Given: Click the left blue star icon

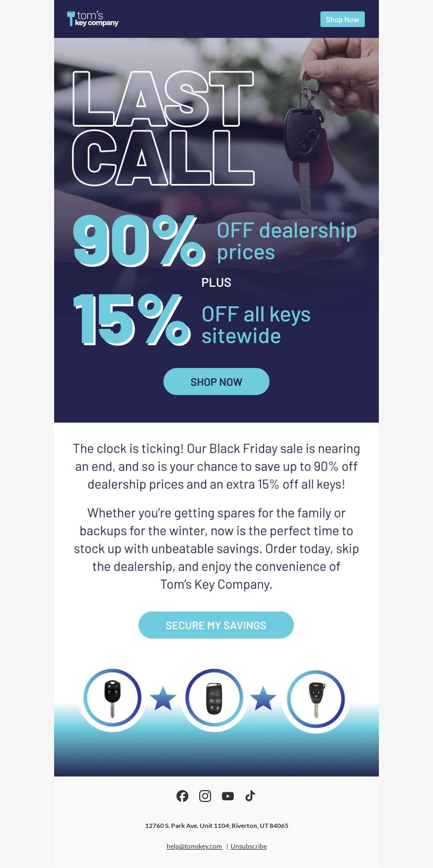Looking at the screenshot, I should 163,698.
